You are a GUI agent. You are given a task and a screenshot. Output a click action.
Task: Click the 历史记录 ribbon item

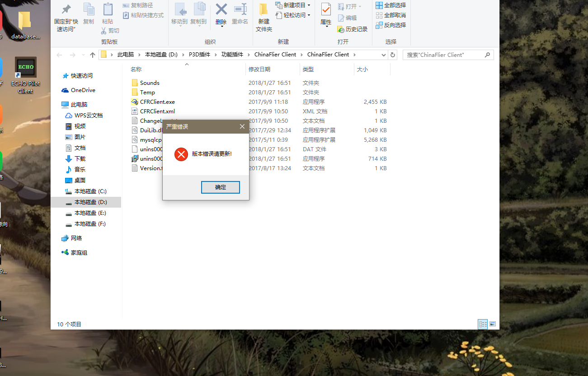click(x=353, y=29)
